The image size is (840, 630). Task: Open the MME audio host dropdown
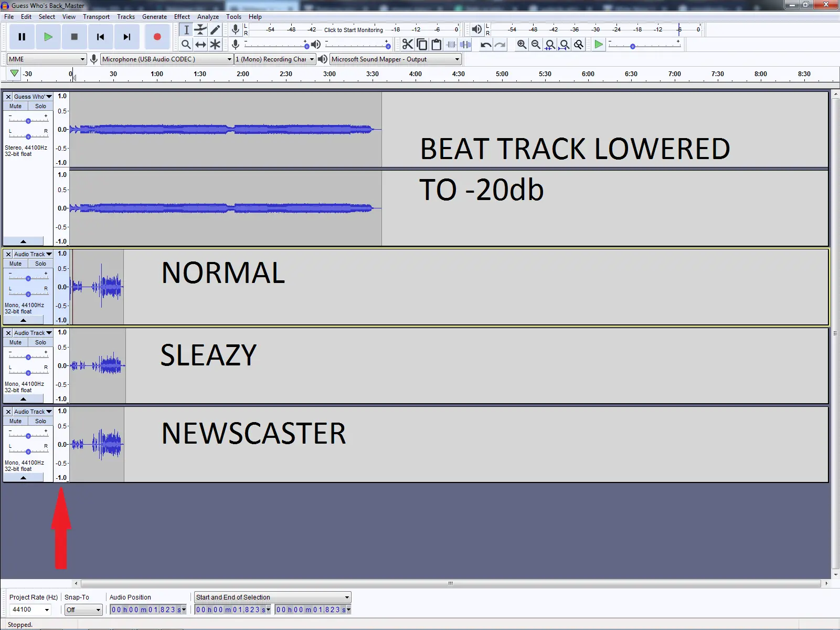[x=46, y=59]
